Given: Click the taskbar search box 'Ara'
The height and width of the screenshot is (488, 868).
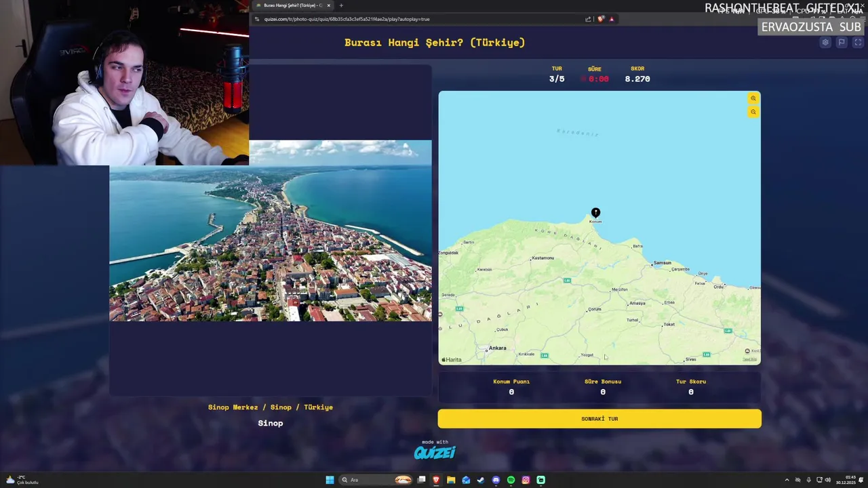Looking at the screenshot, I should pos(376,480).
